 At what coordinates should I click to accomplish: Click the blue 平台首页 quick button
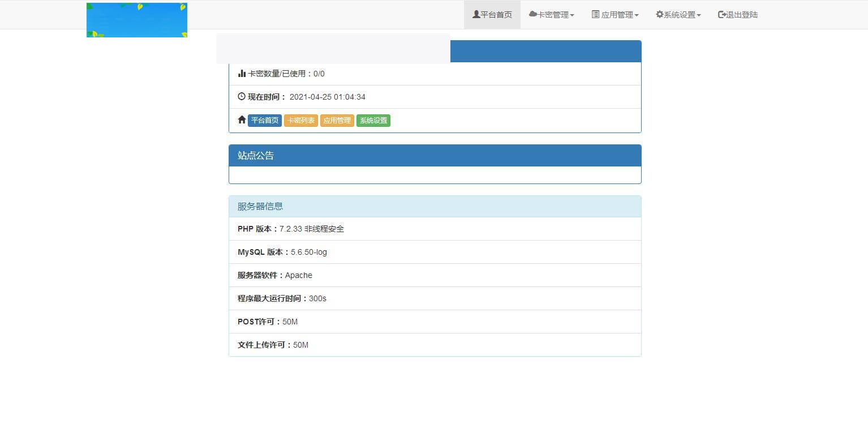tap(264, 120)
